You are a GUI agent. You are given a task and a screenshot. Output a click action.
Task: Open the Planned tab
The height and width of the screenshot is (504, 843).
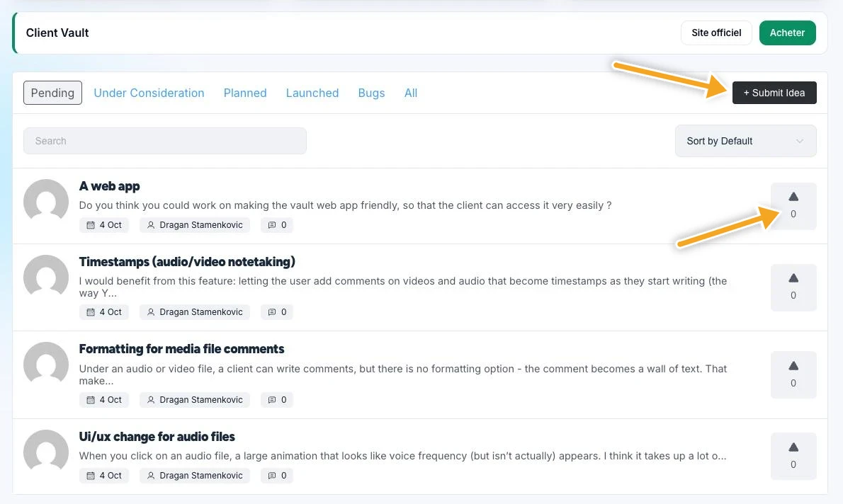[245, 93]
